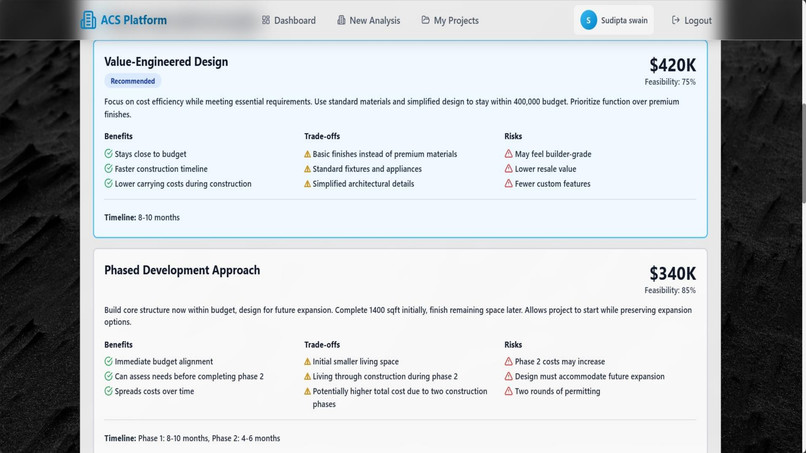Click the Feasibility: 75% label
Image resolution: width=806 pixels, height=453 pixels.
(x=670, y=82)
